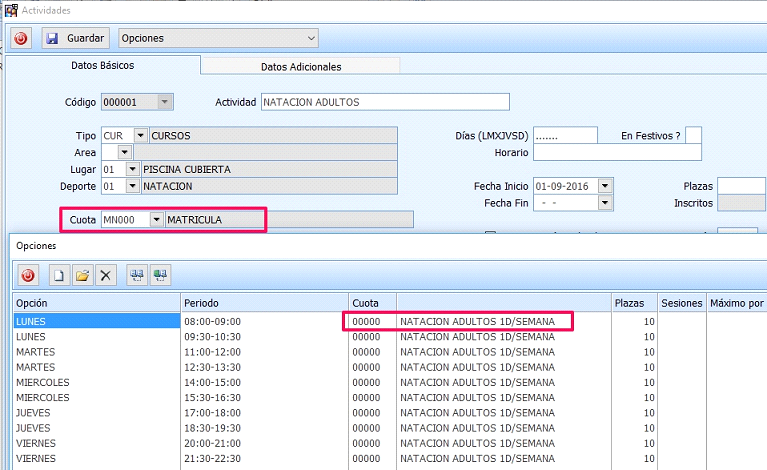
Task: Click the new blank document icon in Opciones
Action: 60,275
